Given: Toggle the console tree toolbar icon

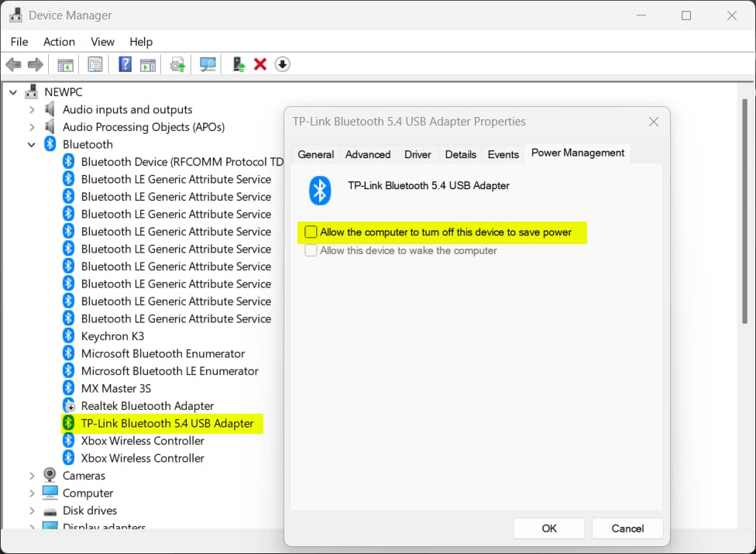Looking at the screenshot, I should (x=66, y=64).
